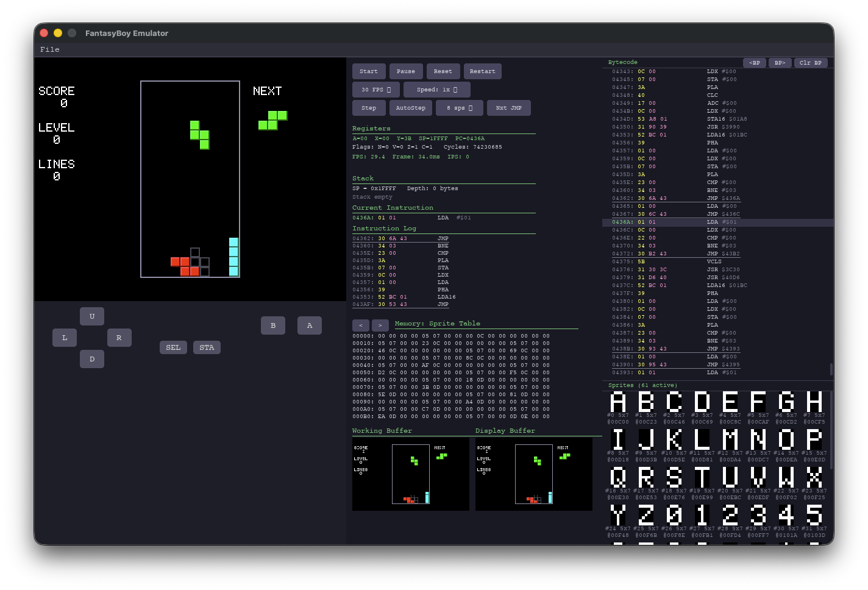Clear breakpoints with Clr BP
This screenshot has width=868, height=590.
point(811,63)
